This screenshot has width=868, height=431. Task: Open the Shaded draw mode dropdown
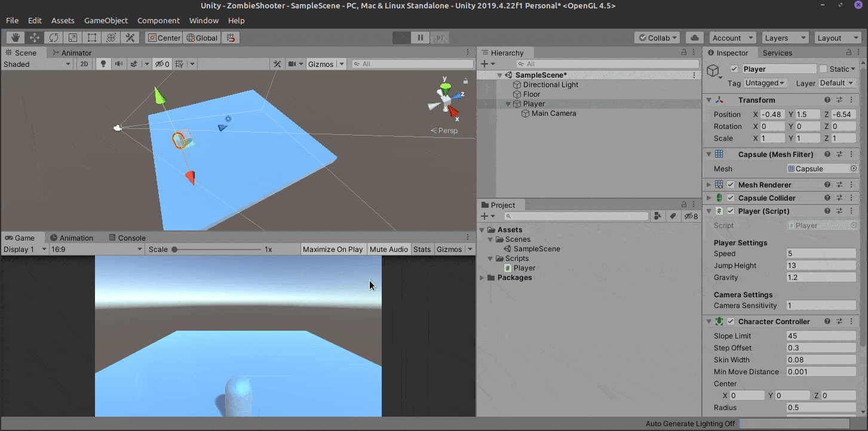coord(37,64)
